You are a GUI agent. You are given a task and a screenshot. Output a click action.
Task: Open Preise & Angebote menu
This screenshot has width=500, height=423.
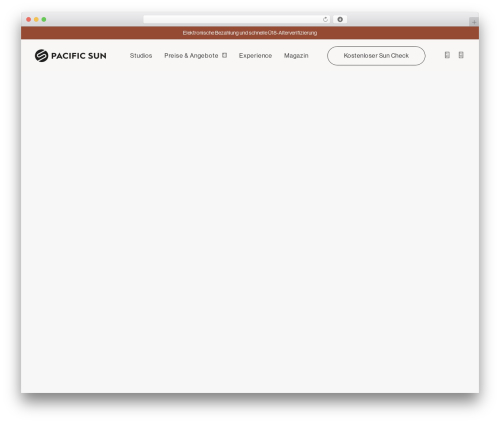tap(191, 56)
